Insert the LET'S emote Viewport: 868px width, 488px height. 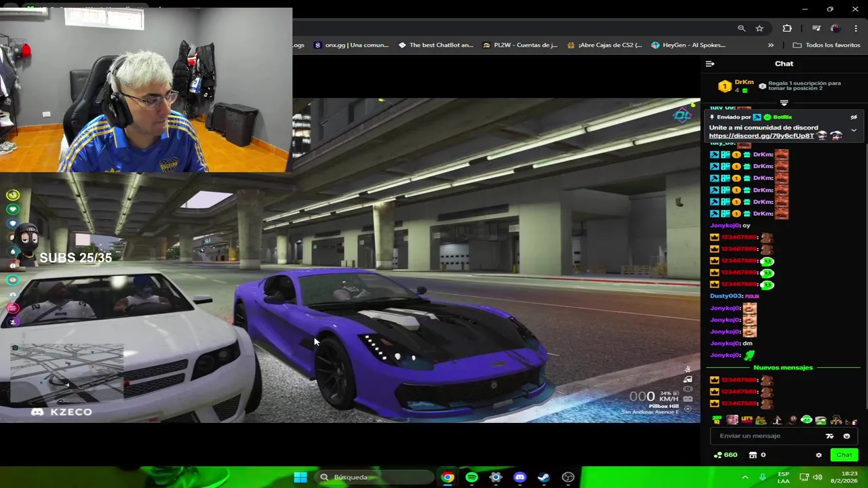point(747,420)
